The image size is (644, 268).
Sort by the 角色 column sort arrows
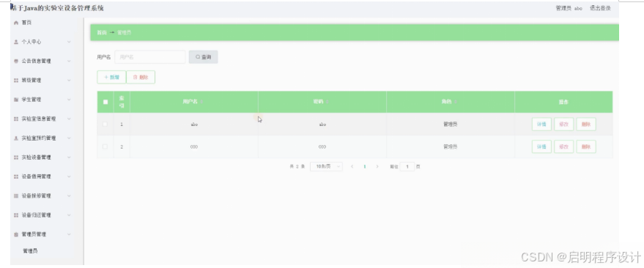pyautogui.click(x=456, y=102)
